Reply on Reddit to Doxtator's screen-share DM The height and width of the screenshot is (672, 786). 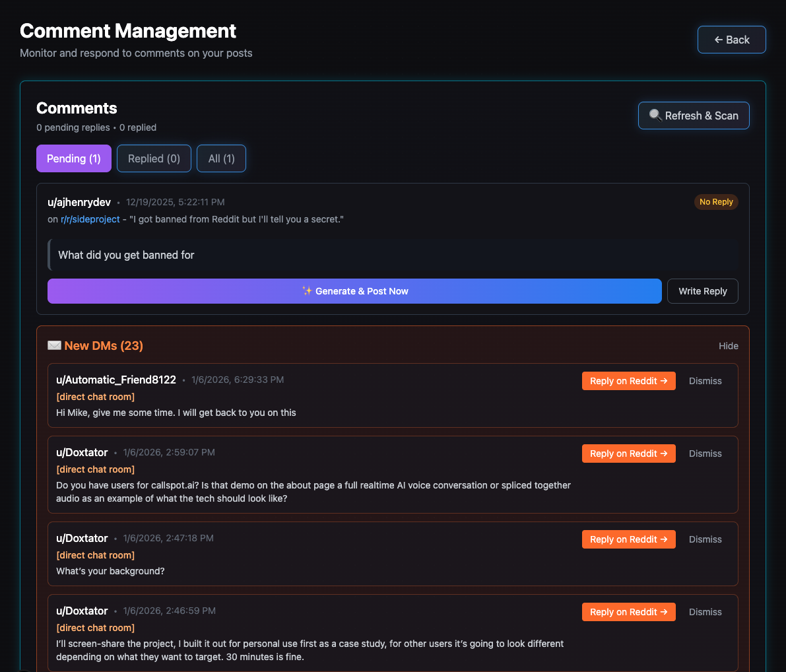point(628,612)
